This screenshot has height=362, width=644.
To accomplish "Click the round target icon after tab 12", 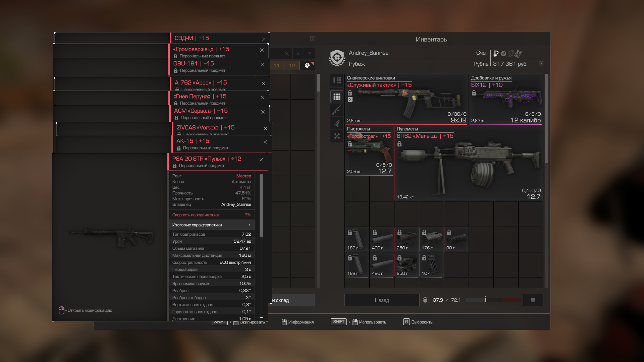I will pos(307,65).
